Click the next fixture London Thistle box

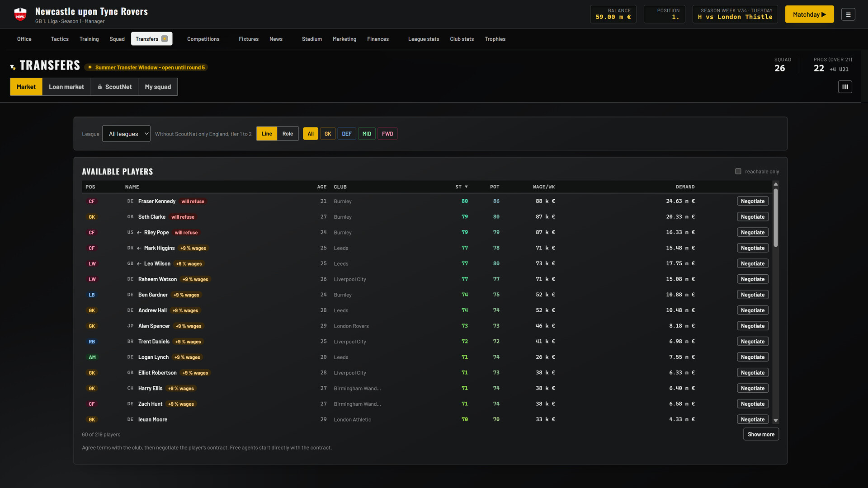(x=735, y=14)
